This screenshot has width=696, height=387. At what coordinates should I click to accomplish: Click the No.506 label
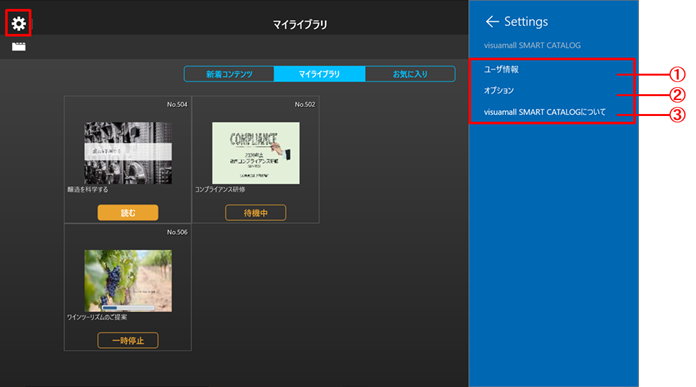[177, 232]
